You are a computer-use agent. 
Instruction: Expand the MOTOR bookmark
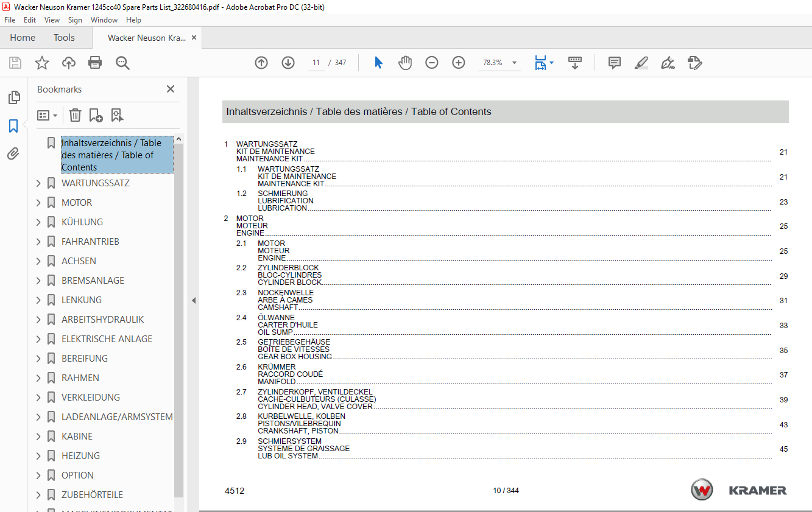(38, 203)
